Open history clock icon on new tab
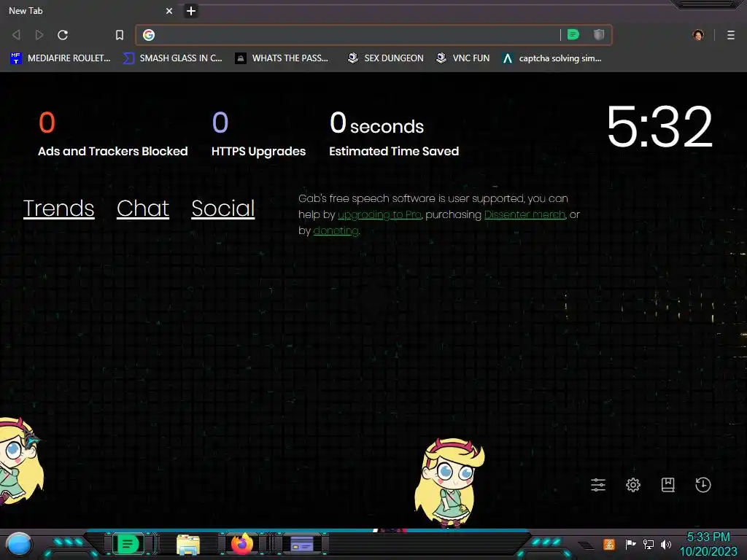 pos(703,485)
